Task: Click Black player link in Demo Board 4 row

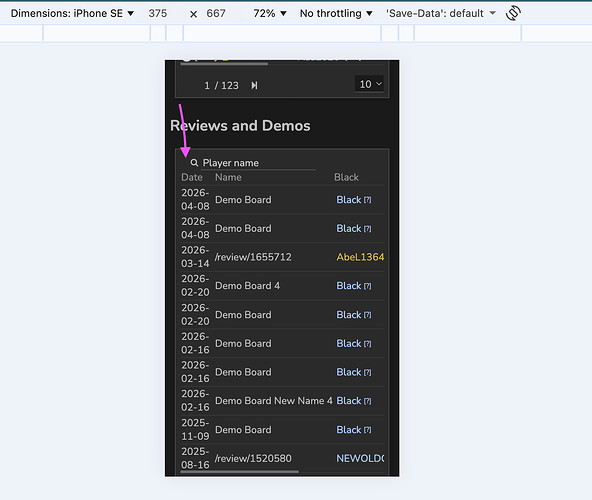Action: pyautogui.click(x=349, y=286)
